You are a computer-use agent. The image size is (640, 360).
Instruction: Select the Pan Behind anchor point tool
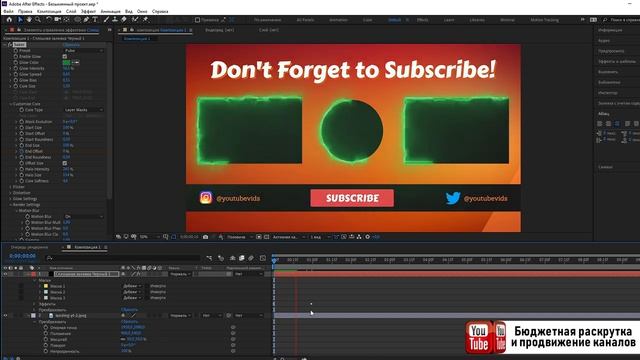67,20
